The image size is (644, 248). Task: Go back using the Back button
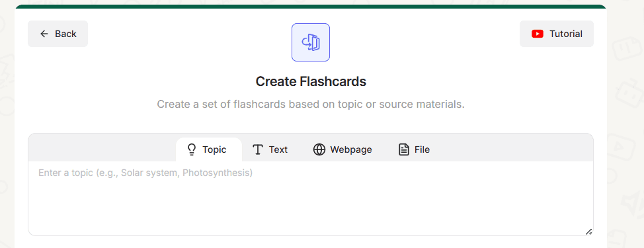point(58,34)
